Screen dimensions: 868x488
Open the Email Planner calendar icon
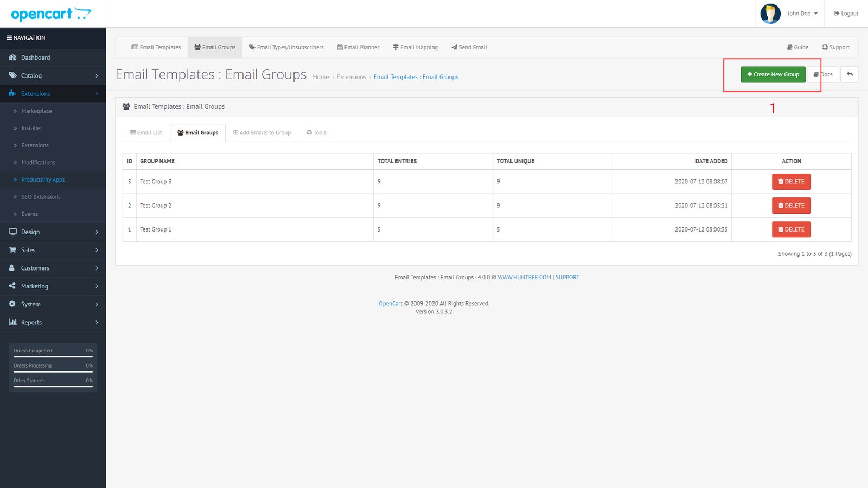pyautogui.click(x=339, y=47)
